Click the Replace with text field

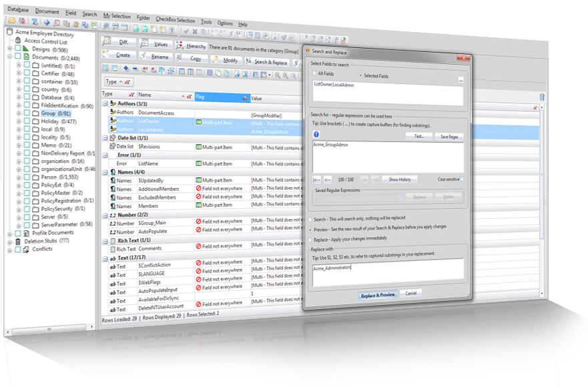tap(387, 269)
